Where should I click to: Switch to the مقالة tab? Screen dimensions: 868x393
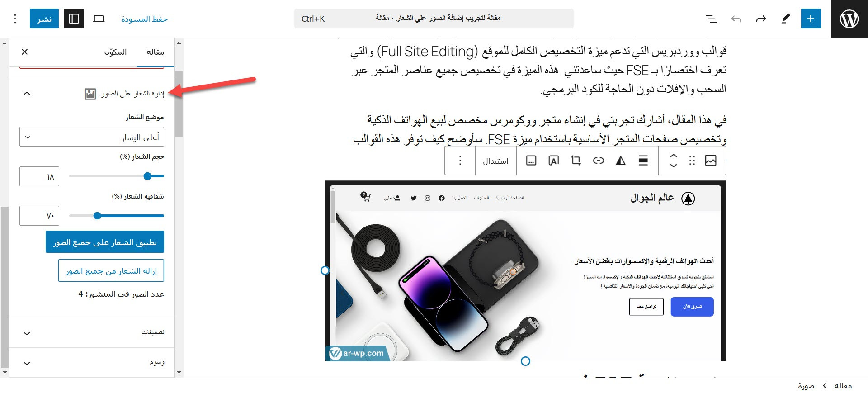pyautogui.click(x=155, y=52)
